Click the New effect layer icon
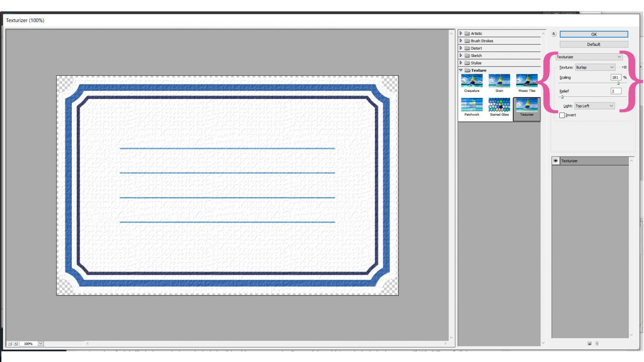 [x=588, y=343]
